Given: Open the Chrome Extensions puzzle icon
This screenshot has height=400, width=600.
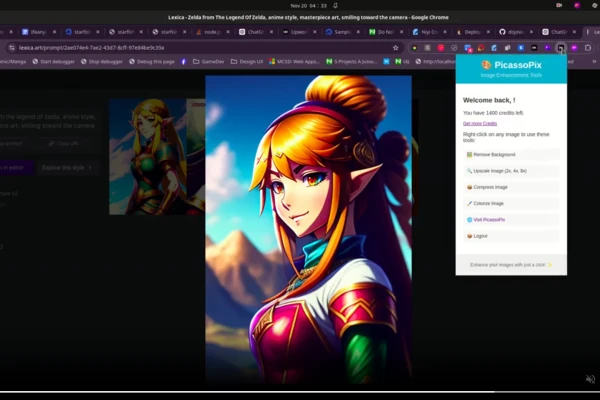Looking at the screenshot, I should pos(588,48).
